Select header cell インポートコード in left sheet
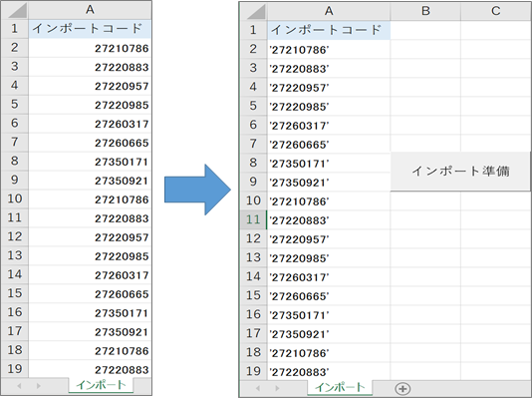Image resolution: width=532 pixels, height=398 pixels. tap(90, 29)
